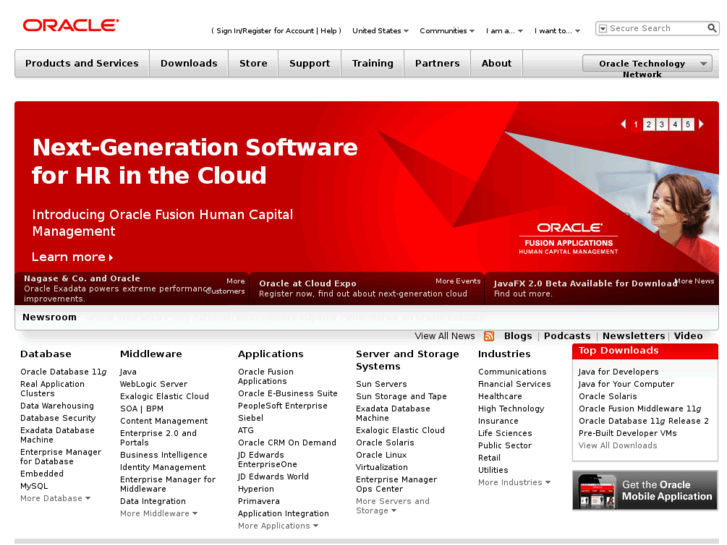The image size is (727, 545).
Task: Open the Communities dropdown
Action: (x=447, y=31)
